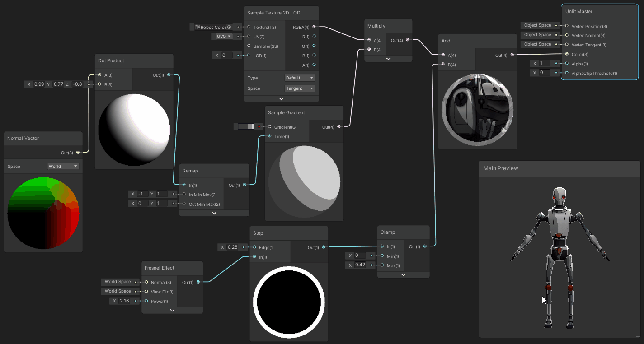Open the gradient swatch on Sample Gradient

point(246,127)
